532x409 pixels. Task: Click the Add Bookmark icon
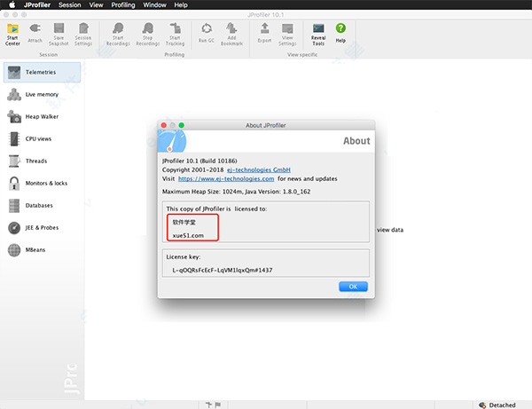231,35
